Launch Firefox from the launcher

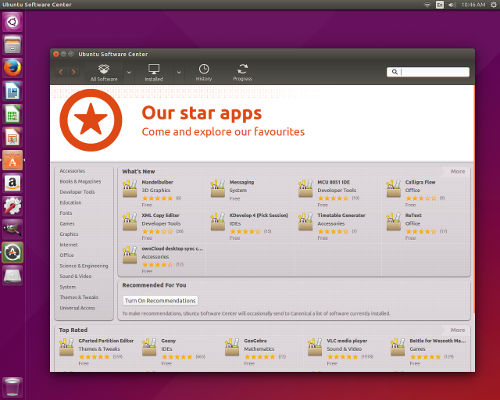13,68
